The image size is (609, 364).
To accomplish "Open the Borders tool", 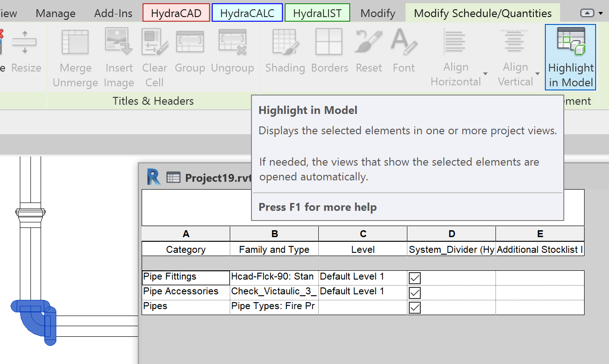I will tap(329, 51).
